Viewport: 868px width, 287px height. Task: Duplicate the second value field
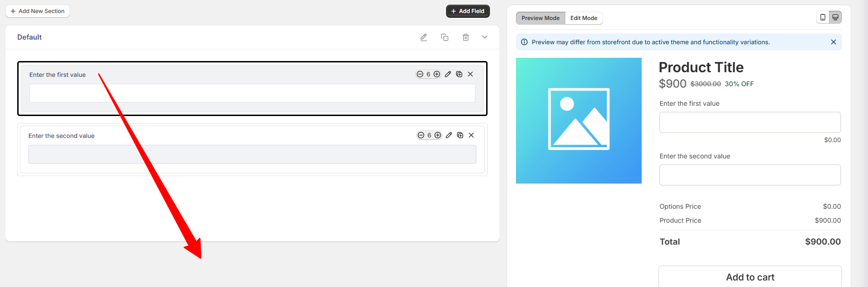[460, 135]
